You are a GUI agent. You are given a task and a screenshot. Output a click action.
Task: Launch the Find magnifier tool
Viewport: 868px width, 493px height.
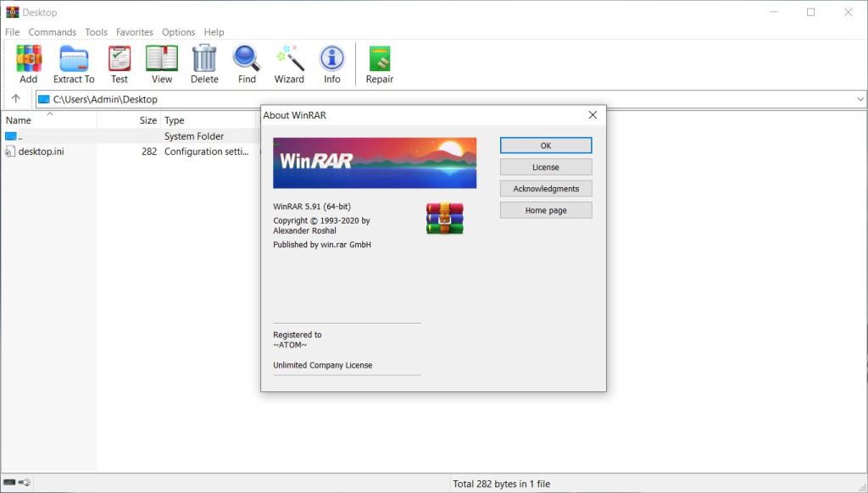[x=247, y=64]
